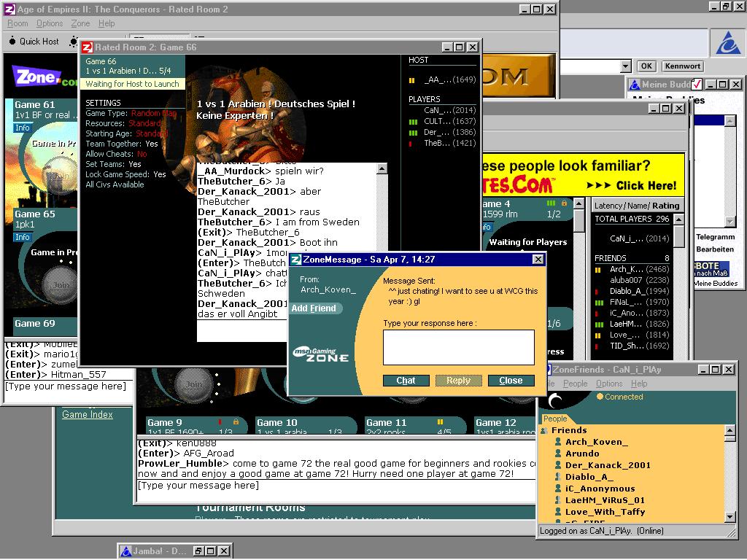Click the Info button under Game 61
The width and height of the screenshot is (747, 560).
coord(23,128)
